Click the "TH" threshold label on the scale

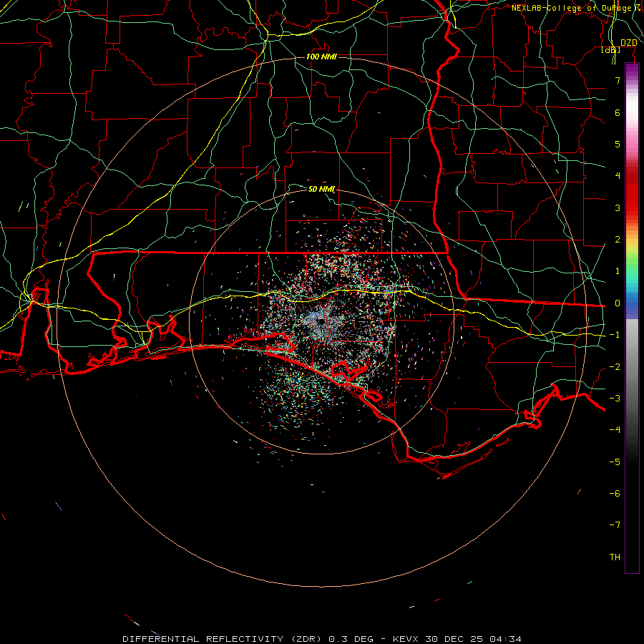[x=615, y=557]
